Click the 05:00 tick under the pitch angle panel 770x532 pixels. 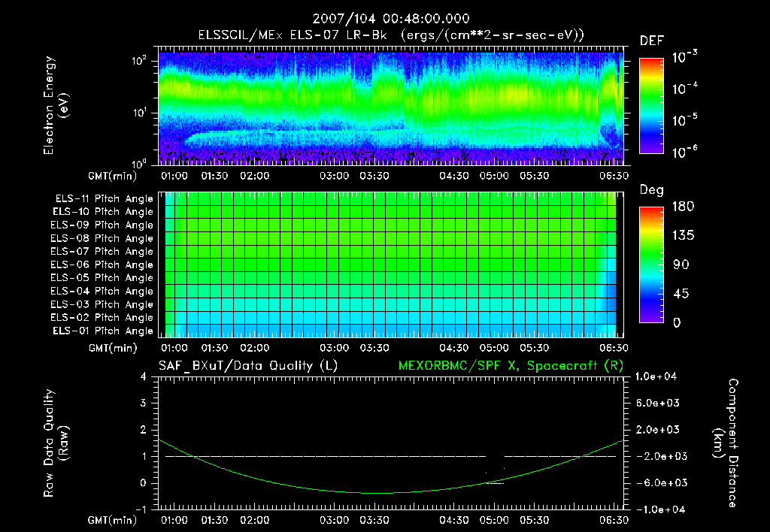coord(494,348)
